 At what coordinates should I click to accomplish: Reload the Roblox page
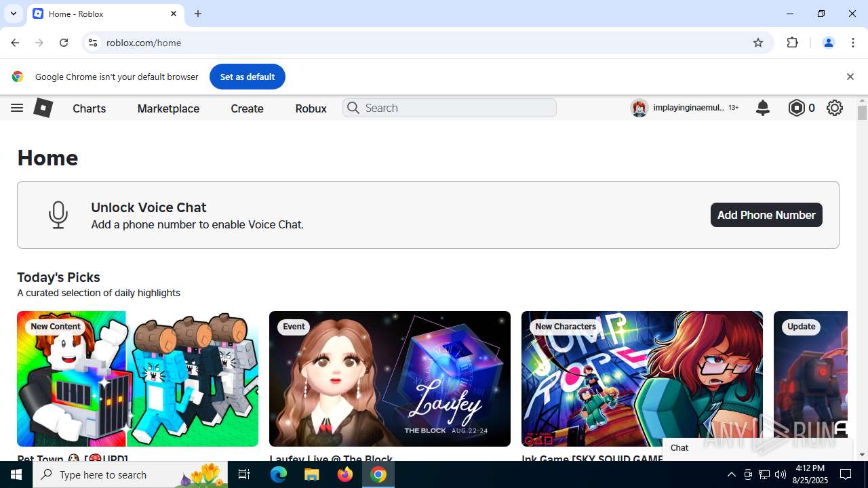(x=64, y=43)
